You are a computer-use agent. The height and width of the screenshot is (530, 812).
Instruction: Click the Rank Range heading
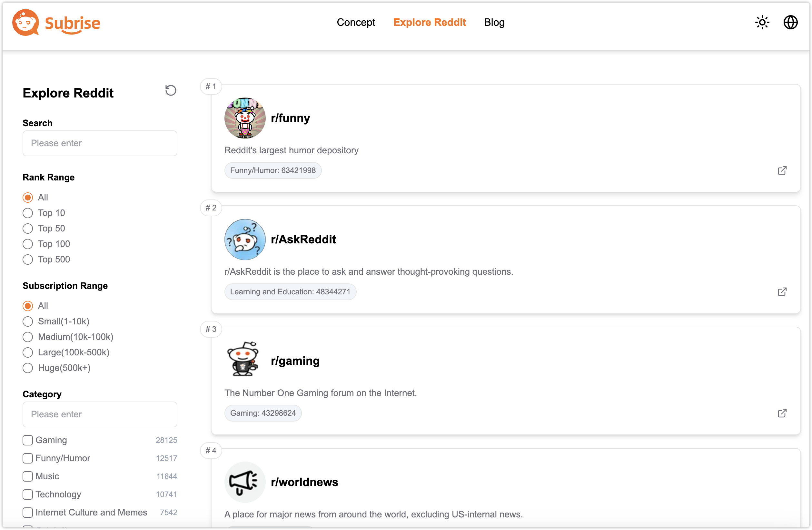coord(48,177)
